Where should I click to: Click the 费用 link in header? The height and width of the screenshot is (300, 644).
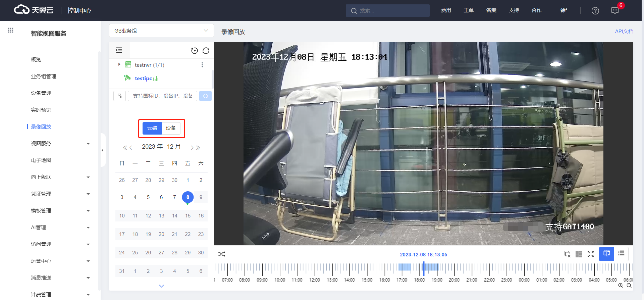[x=446, y=10]
